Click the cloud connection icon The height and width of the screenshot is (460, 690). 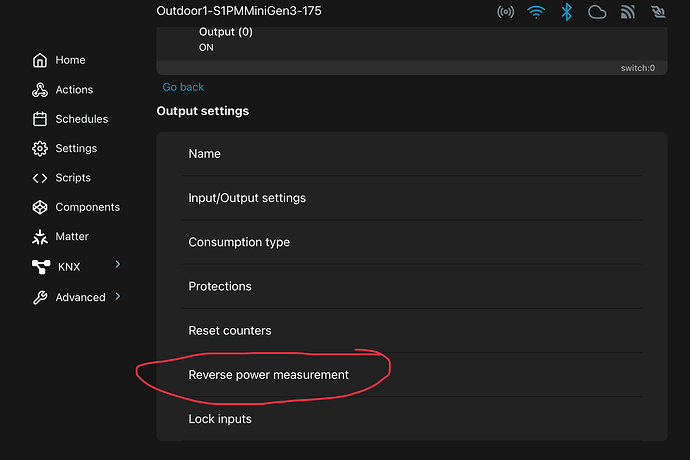pyautogui.click(x=597, y=12)
